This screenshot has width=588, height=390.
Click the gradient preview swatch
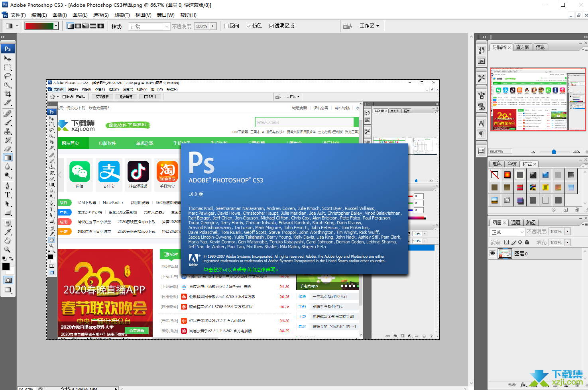coord(39,26)
